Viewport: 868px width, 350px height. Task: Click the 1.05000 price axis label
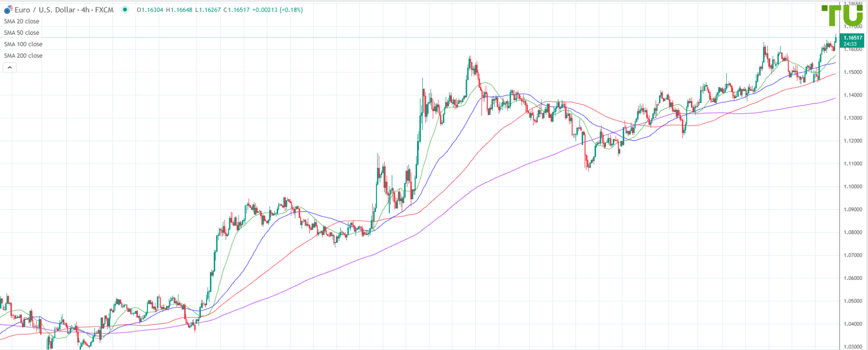[853, 301]
